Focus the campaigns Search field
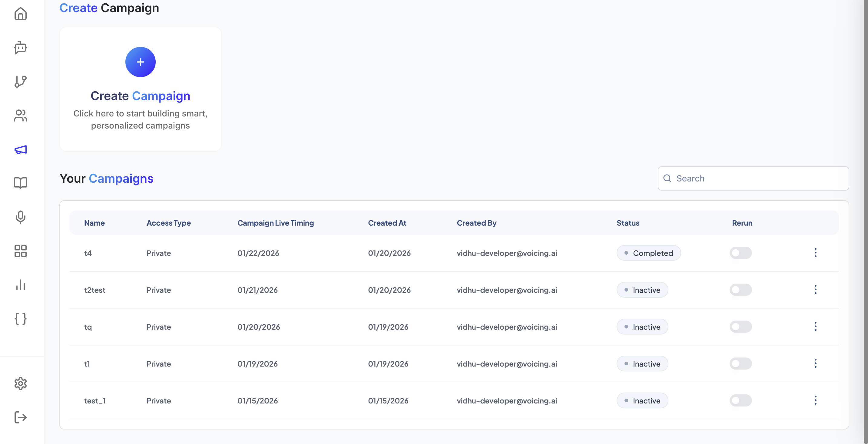Viewport: 868px width, 444px height. (x=758, y=178)
